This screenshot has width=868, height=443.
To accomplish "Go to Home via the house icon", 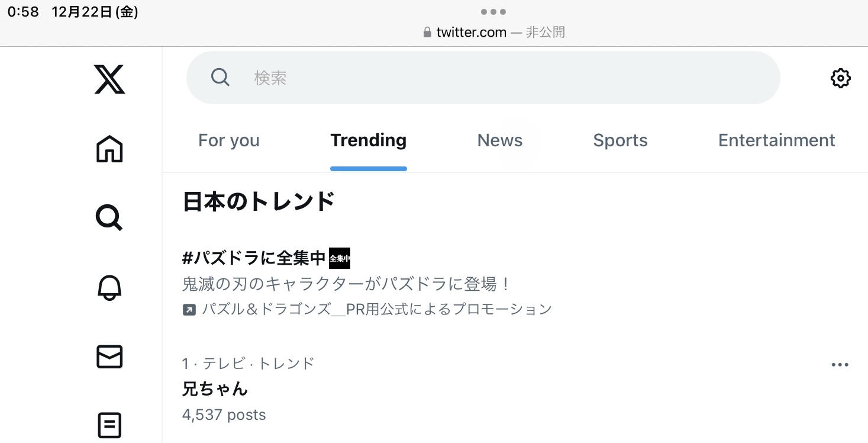I will pos(109,149).
